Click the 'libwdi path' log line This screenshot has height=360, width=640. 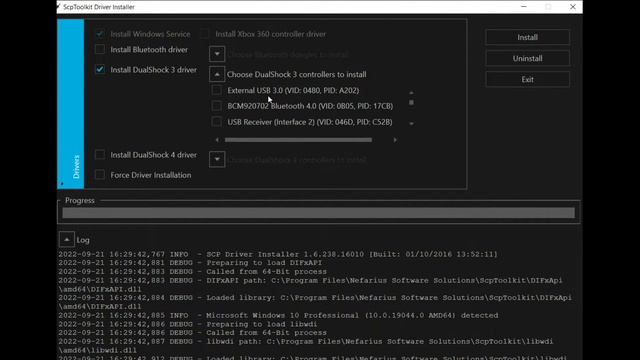[x=306, y=345]
